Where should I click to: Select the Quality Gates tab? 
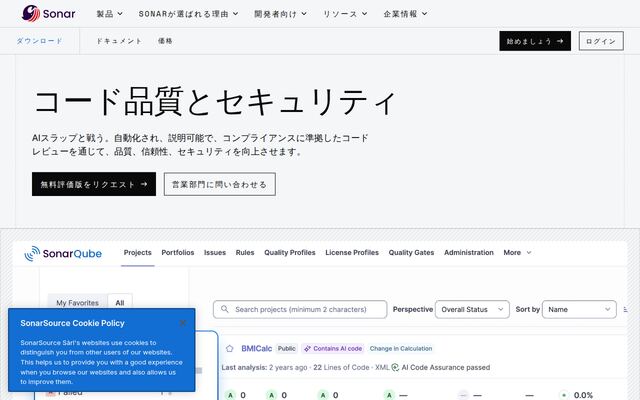411,253
